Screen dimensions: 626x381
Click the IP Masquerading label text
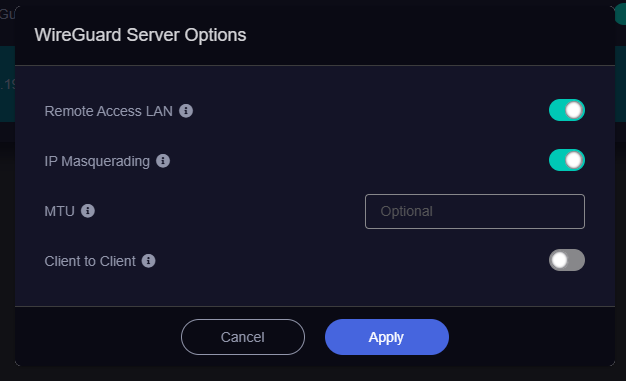point(97,161)
